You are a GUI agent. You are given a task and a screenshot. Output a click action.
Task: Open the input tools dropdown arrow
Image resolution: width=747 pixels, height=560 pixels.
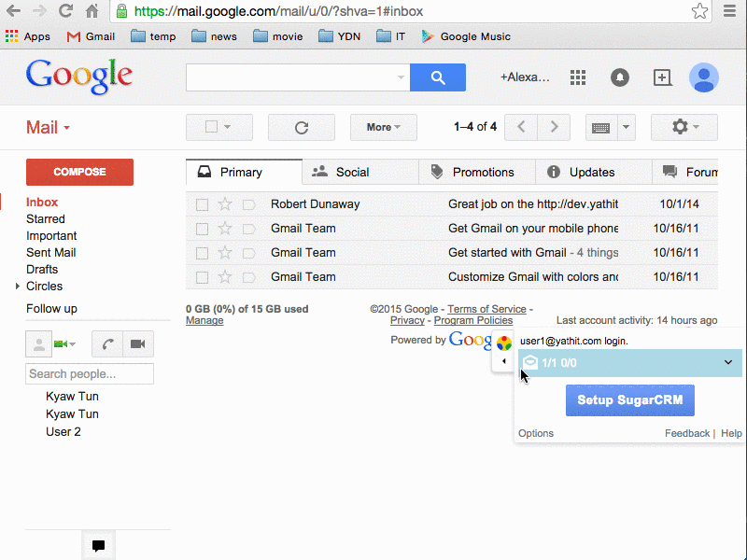coord(626,127)
